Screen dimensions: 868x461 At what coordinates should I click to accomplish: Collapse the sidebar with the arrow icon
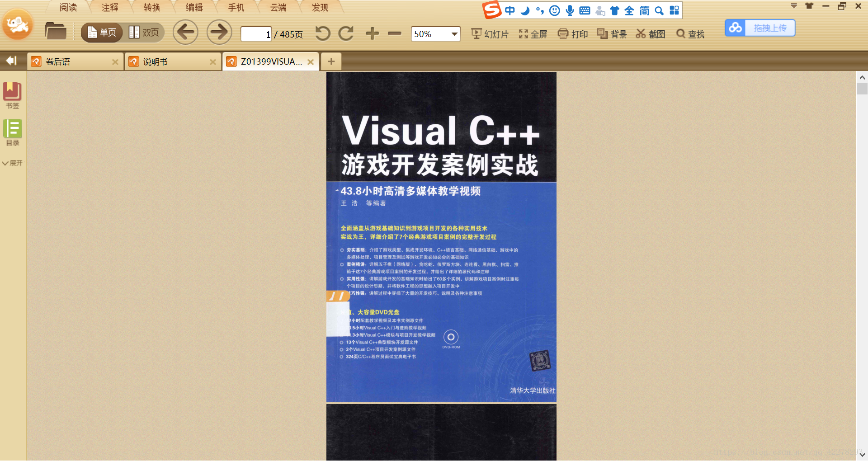coord(11,61)
